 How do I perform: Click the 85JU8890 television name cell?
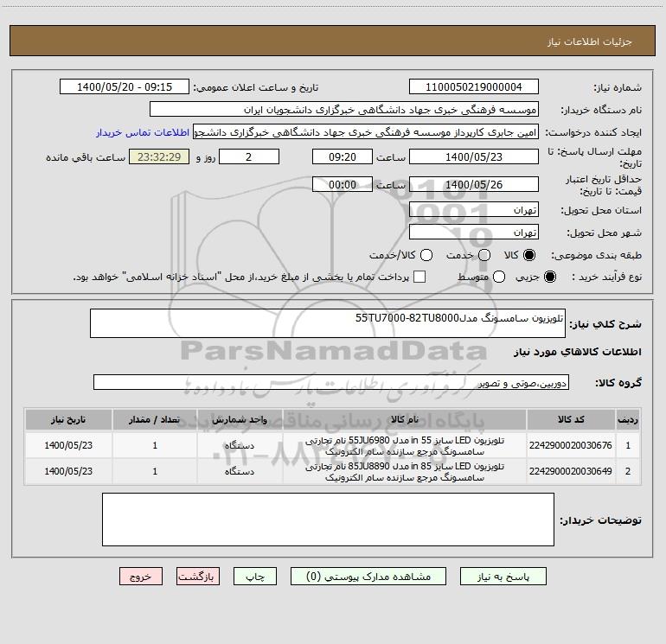[x=405, y=472]
